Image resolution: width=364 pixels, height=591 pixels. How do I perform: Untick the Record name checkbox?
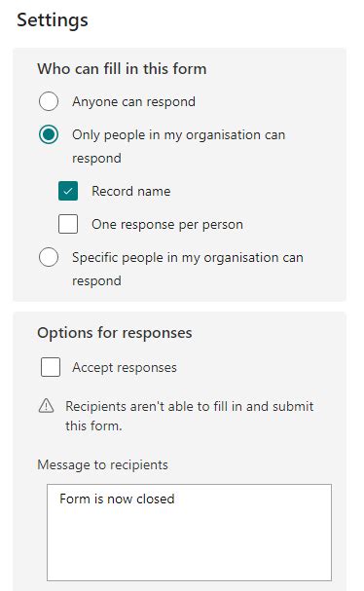point(68,191)
